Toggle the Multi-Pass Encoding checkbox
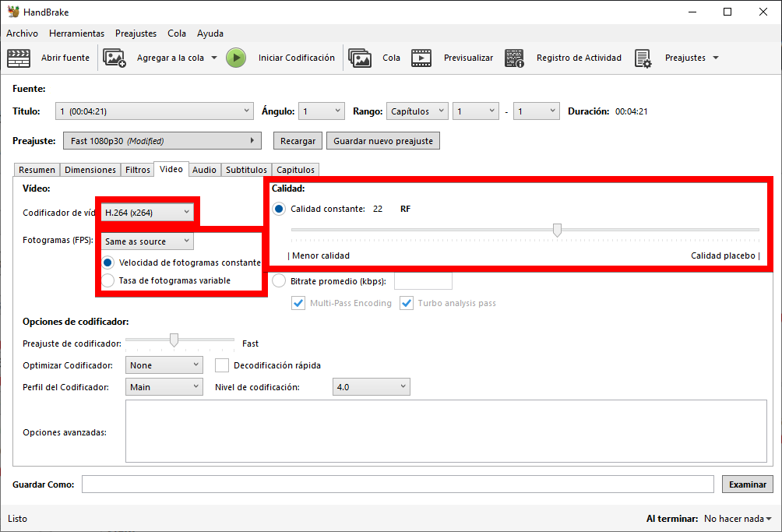Viewport: 782px width, 532px height. [298, 303]
